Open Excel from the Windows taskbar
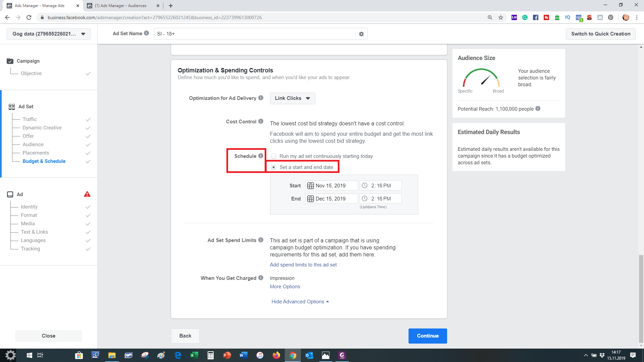Viewport: 644px width, 362px height. pyautogui.click(x=194, y=355)
